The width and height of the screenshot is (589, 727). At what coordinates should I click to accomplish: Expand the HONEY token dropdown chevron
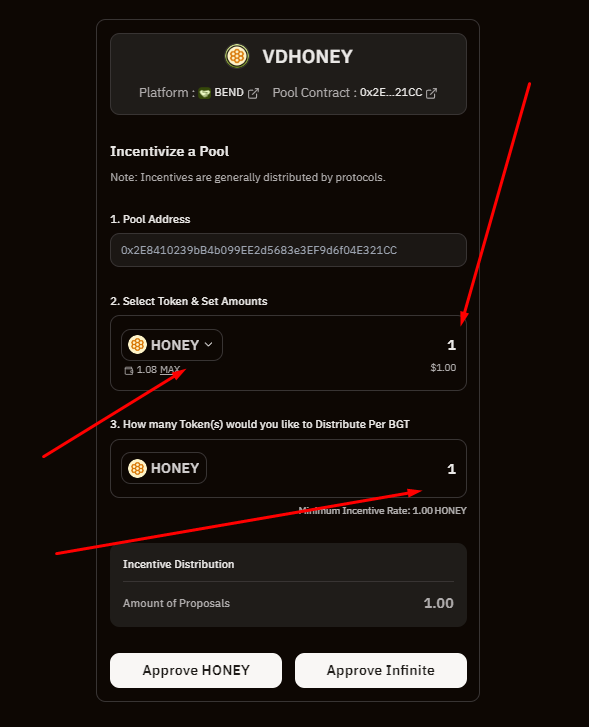(209, 344)
